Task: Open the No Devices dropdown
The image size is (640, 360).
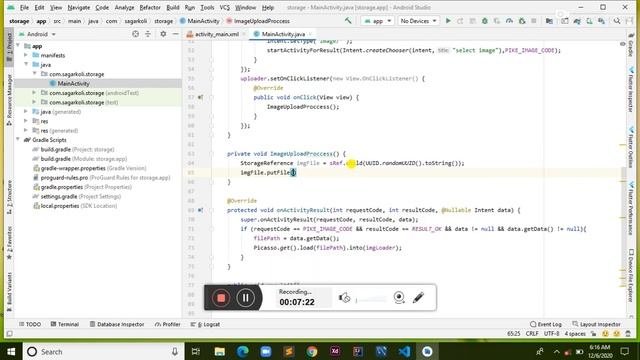Action: pos(418,21)
